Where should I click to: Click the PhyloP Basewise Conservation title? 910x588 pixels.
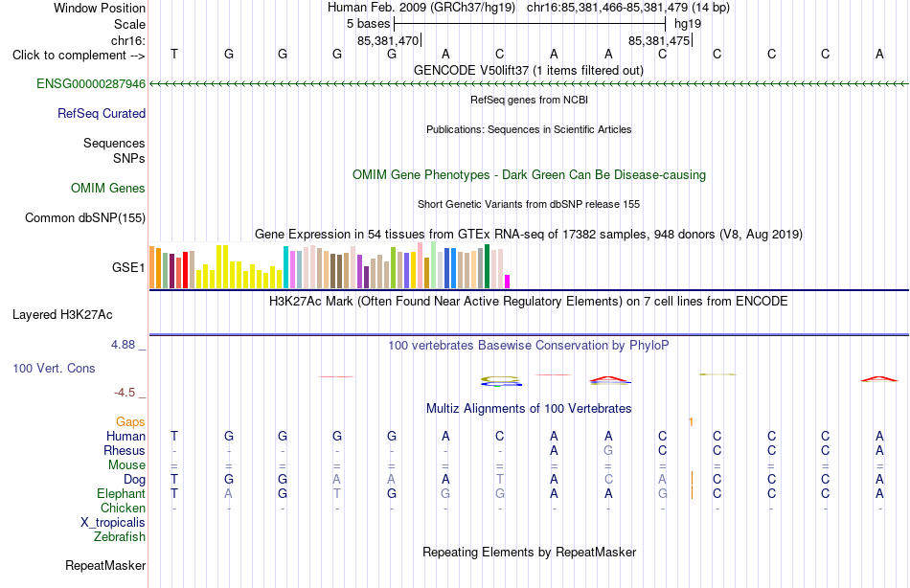point(529,346)
